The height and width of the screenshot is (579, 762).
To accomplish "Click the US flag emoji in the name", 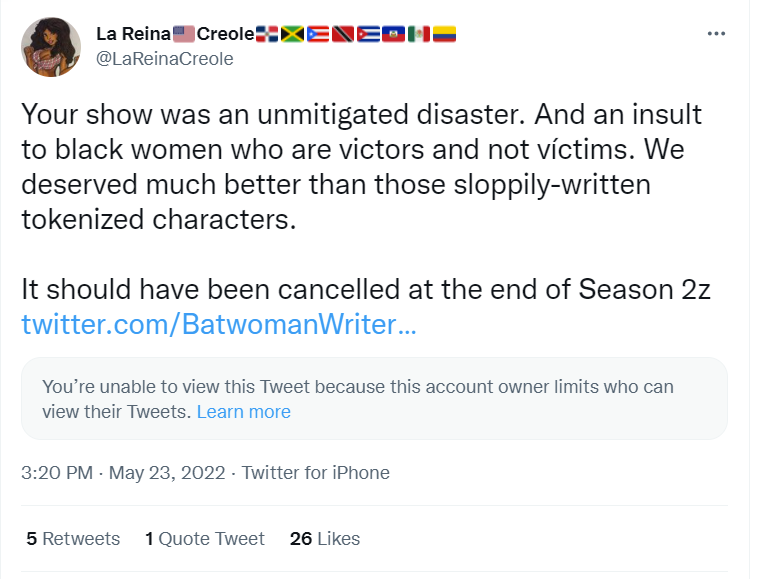I will point(184,34).
